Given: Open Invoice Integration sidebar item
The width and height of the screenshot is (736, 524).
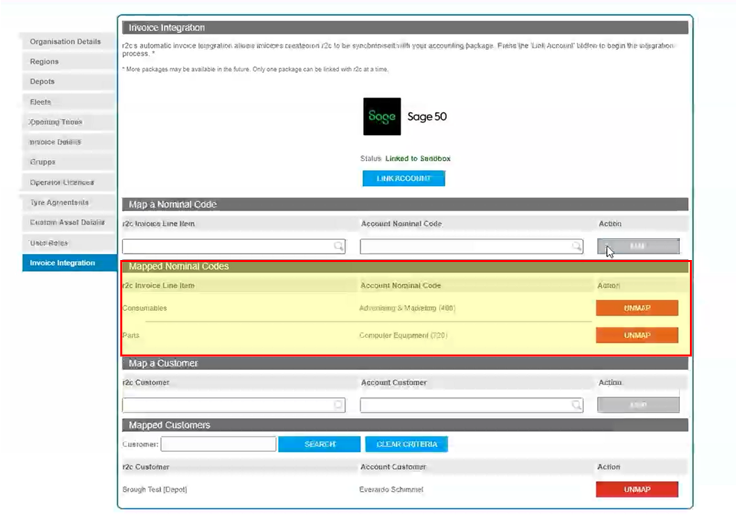Looking at the screenshot, I should (x=69, y=263).
